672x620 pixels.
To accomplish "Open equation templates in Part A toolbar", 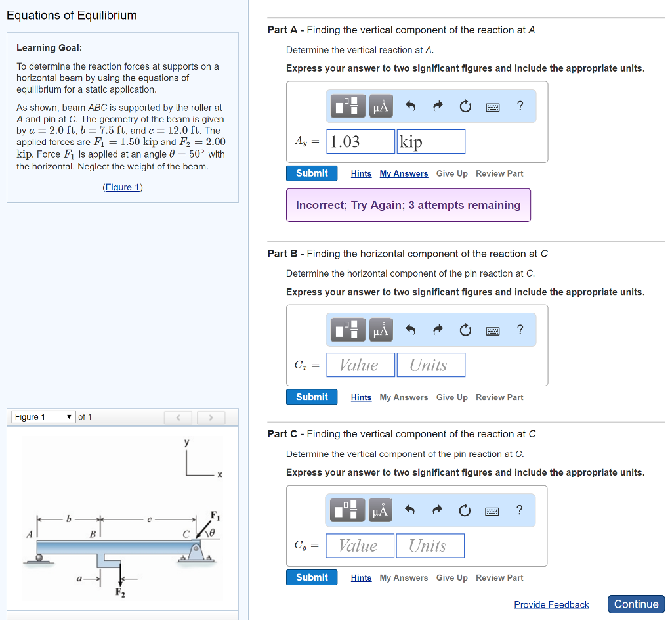I will click(347, 106).
